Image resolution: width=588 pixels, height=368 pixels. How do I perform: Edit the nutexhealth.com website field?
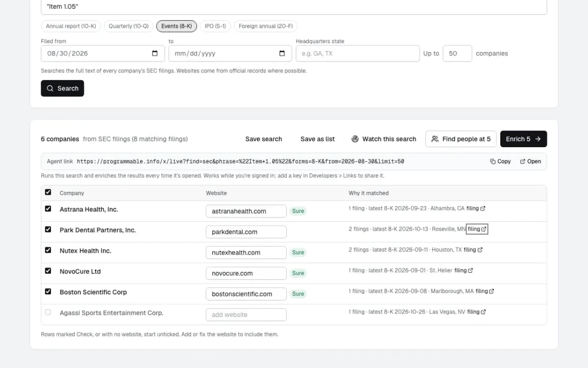(246, 252)
